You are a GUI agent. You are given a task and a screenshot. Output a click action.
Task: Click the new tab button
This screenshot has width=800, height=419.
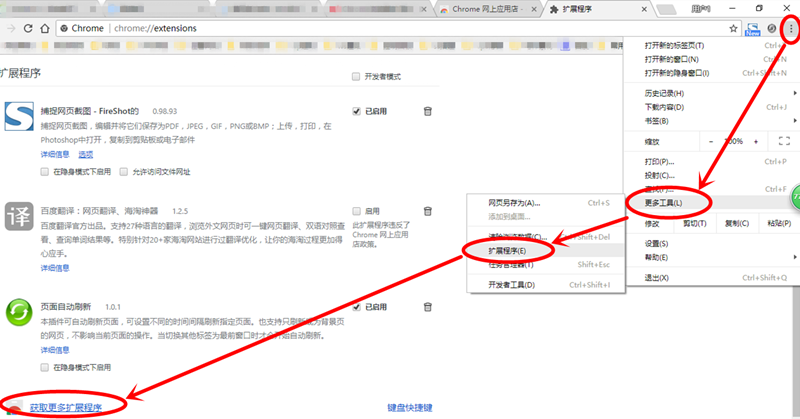click(x=666, y=9)
